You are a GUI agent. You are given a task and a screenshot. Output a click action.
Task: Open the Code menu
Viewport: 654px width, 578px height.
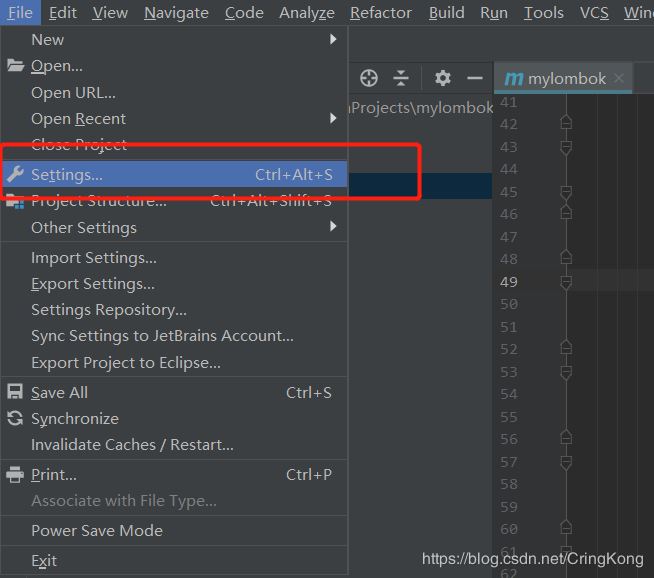tap(244, 13)
